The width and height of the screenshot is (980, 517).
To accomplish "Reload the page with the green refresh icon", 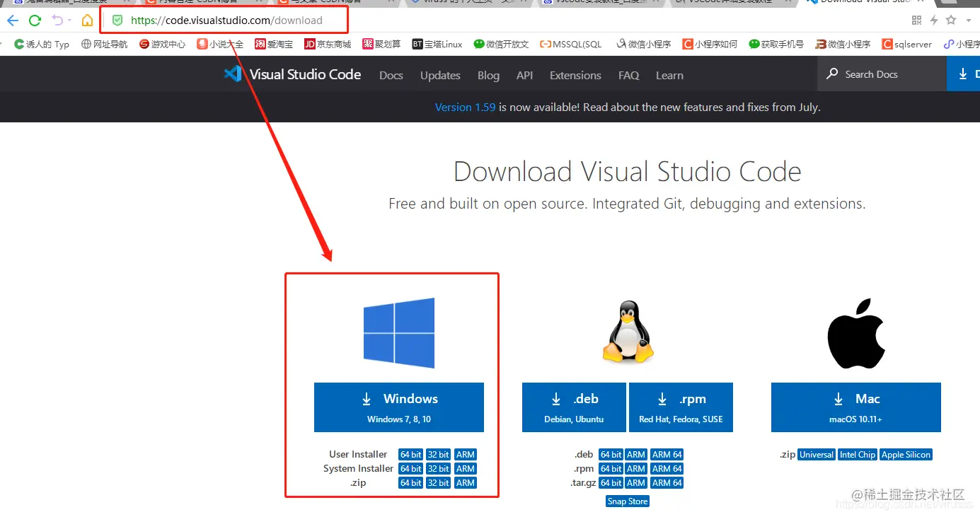I will tap(35, 21).
